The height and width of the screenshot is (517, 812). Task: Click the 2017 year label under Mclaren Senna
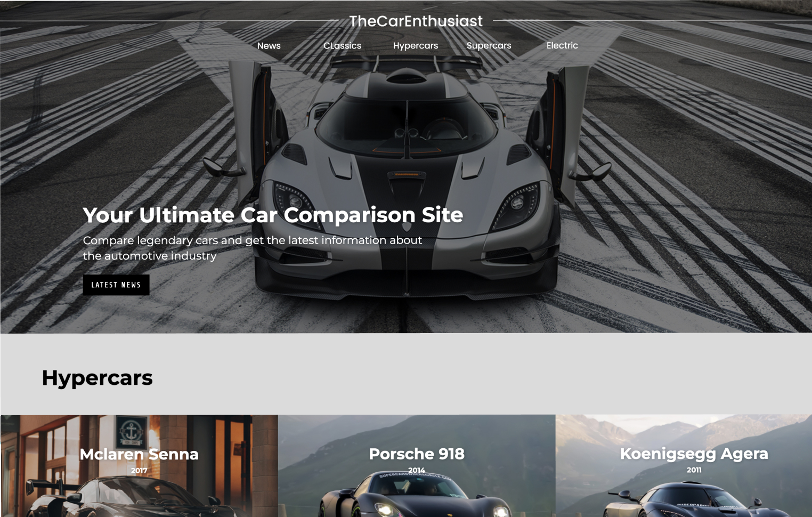(x=139, y=471)
